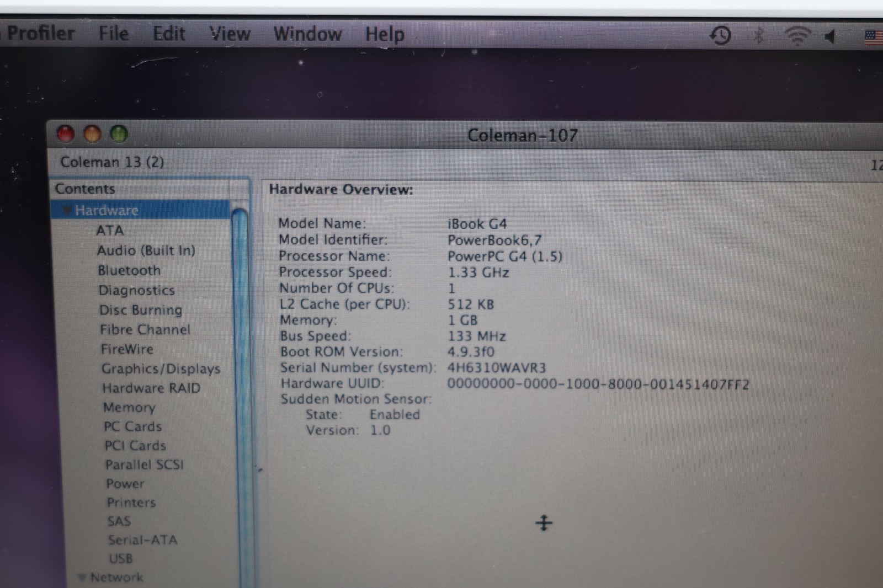
Task: Open the Wi-Fi status menu
Action: [x=797, y=36]
